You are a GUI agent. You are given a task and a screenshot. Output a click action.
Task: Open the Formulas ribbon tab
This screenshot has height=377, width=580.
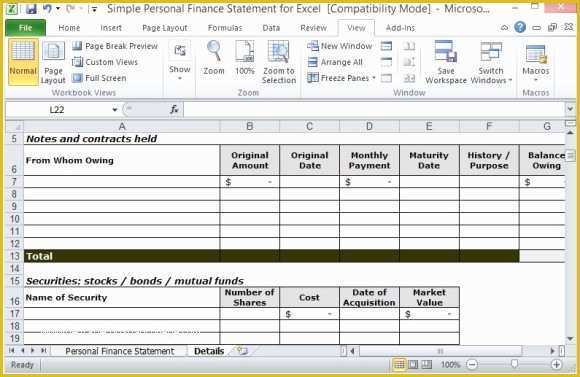pos(225,28)
